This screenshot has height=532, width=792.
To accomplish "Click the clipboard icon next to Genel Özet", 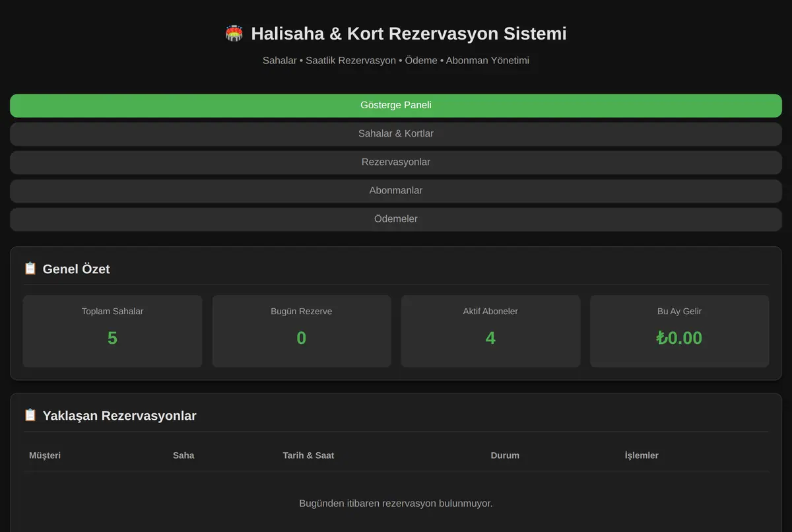I will 30,269.
